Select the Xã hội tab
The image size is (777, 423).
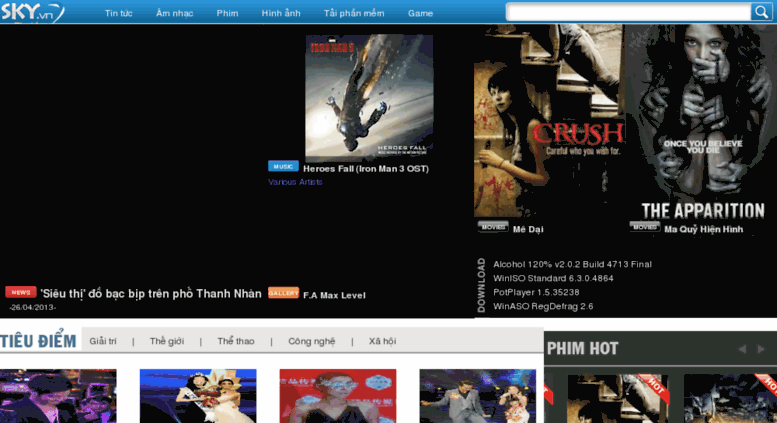click(x=382, y=341)
